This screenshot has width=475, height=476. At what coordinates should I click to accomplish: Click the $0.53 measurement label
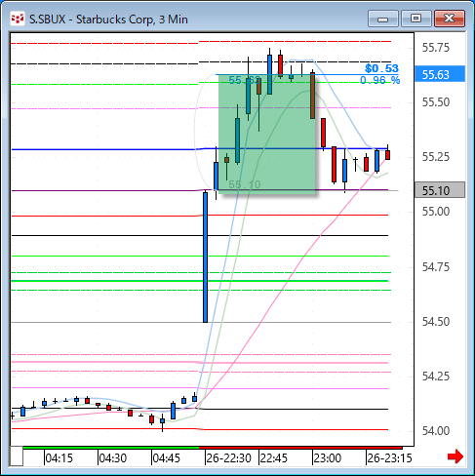click(x=381, y=68)
